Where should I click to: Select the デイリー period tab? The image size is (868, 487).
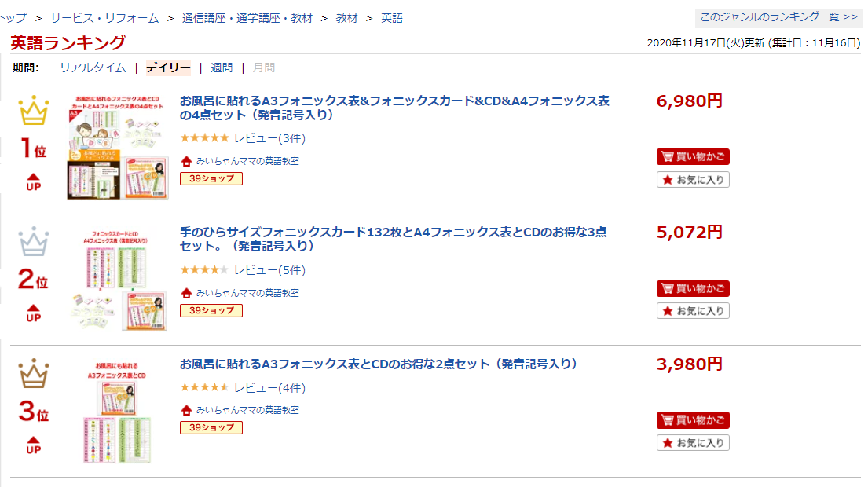[x=168, y=68]
